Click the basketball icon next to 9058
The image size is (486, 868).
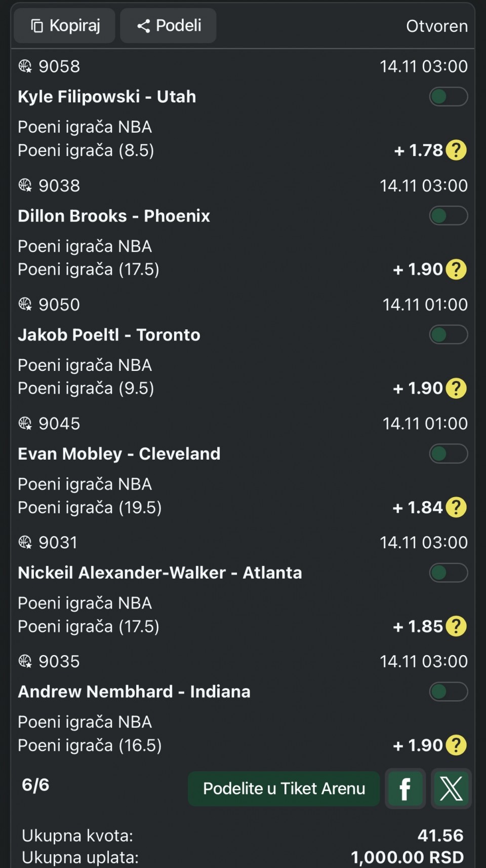(x=25, y=66)
